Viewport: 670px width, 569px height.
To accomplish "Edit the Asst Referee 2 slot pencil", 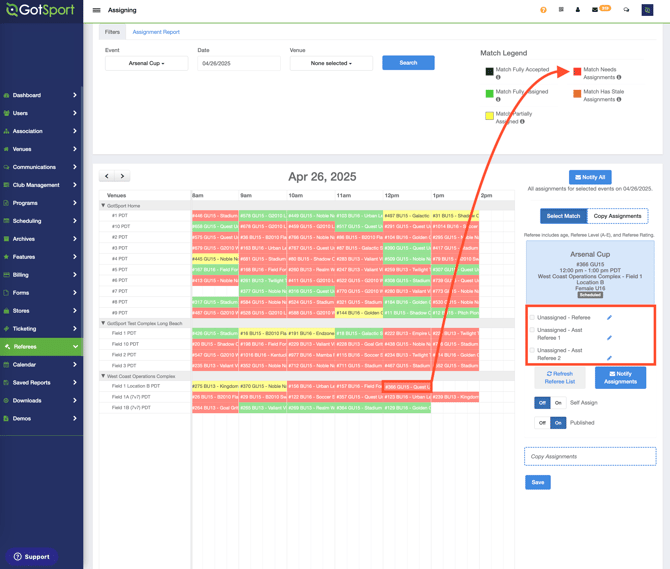I will pyautogui.click(x=609, y=358).
